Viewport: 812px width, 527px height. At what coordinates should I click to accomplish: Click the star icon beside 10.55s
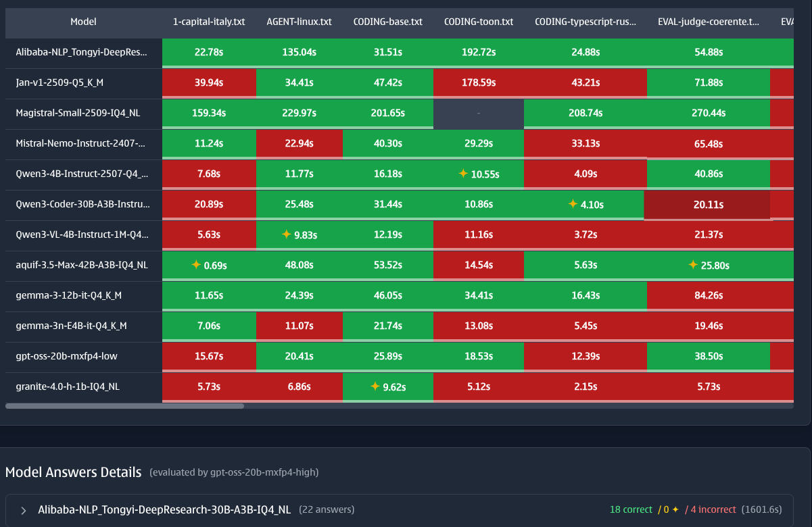462,174
